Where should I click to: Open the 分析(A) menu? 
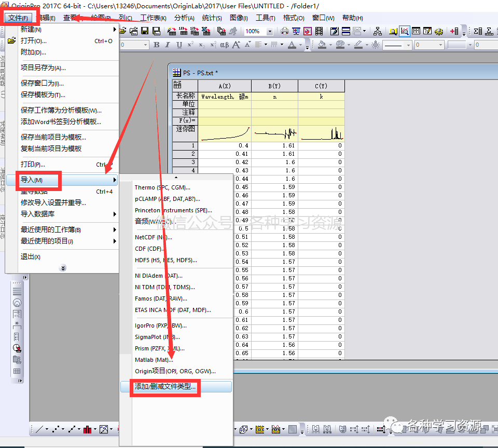point(184,18)
